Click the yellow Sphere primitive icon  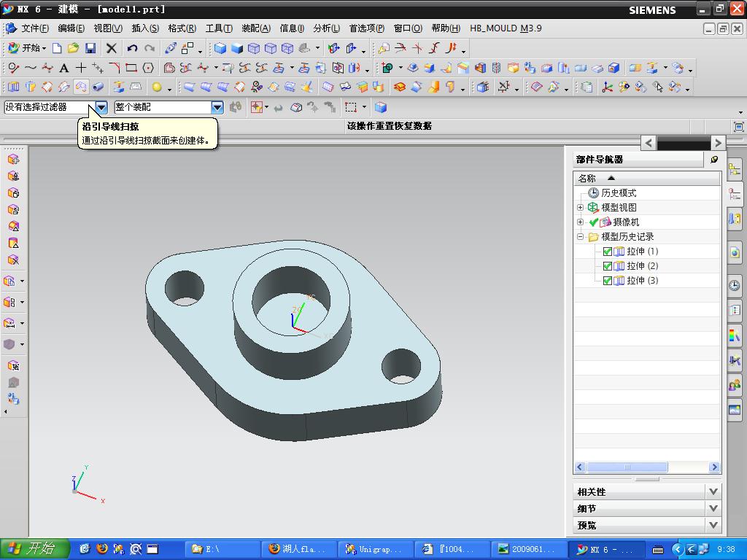point(157,87)
